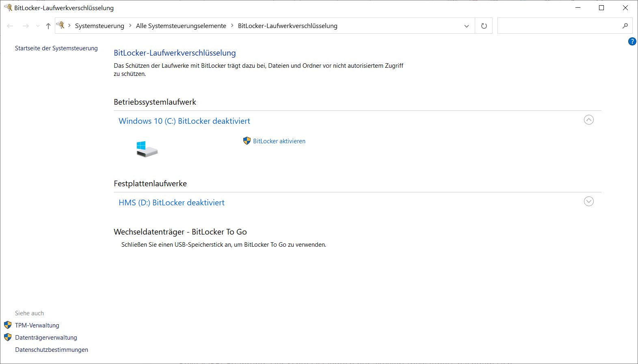Open Startseite der Systemsteuerung link
The height and width of the screenshot is (364, 638).
(56, 48)
